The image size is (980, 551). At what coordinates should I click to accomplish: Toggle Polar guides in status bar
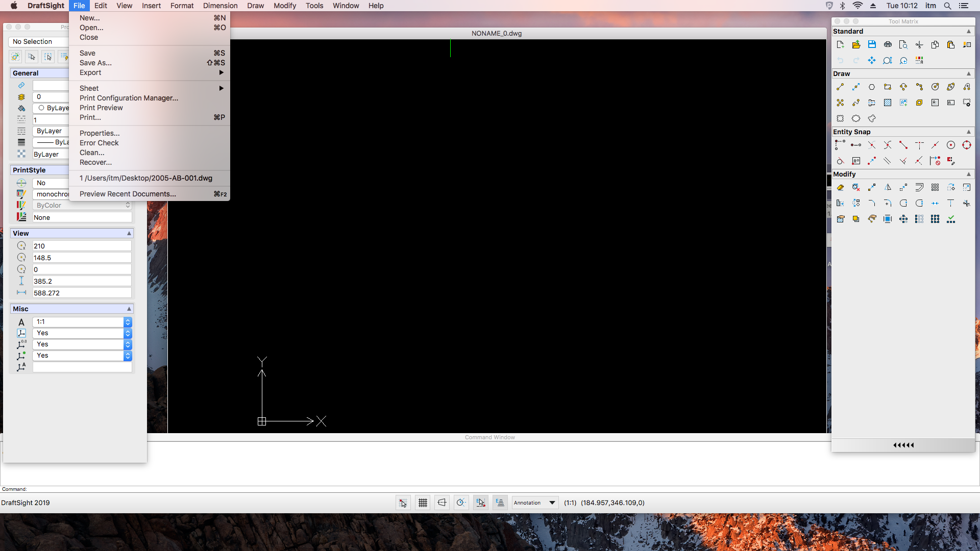[461, 503]
